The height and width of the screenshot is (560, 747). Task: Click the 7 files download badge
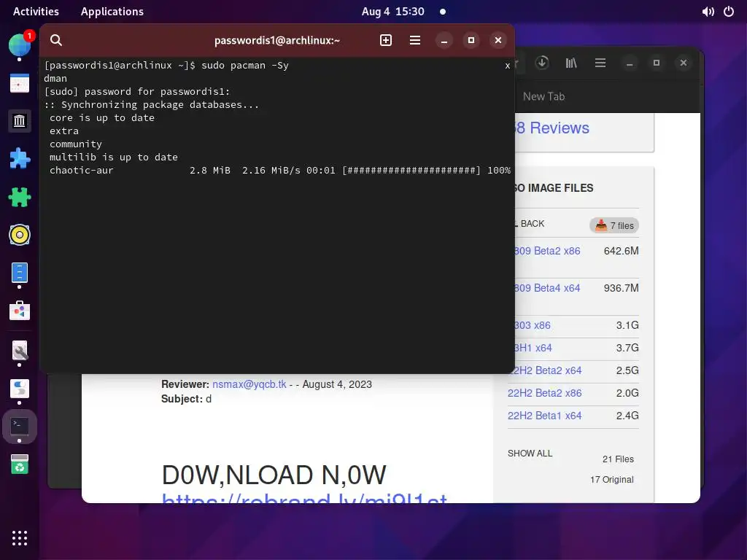click(614, 225)
